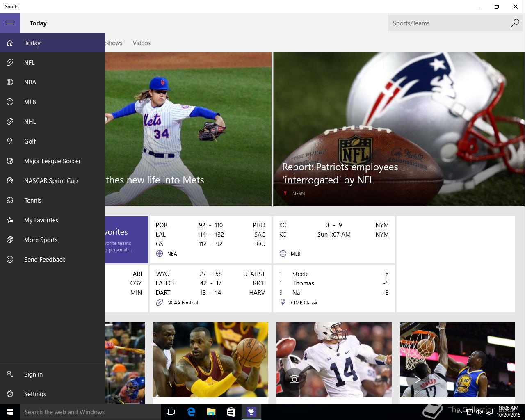Open the MLB scores tile KC vs NYM

click(334, 240)
